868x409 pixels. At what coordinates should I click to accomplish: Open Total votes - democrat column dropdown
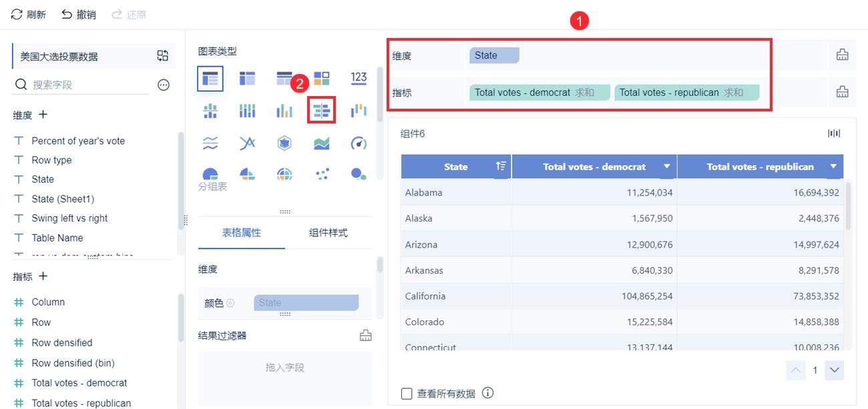coord(666,166)
